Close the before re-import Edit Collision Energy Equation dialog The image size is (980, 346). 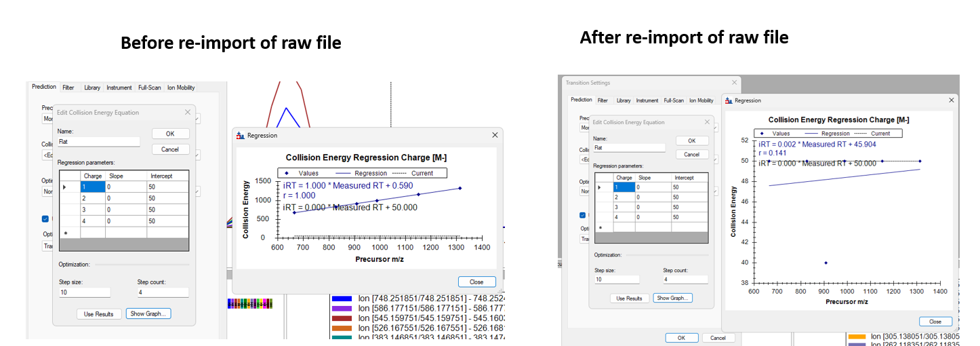click(188, 113)
